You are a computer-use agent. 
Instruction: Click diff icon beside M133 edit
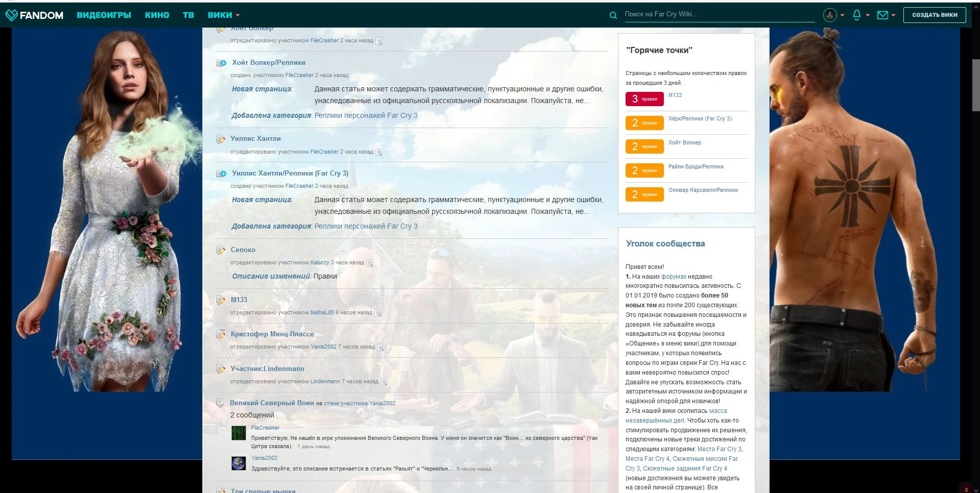click(x=378, y=313)
